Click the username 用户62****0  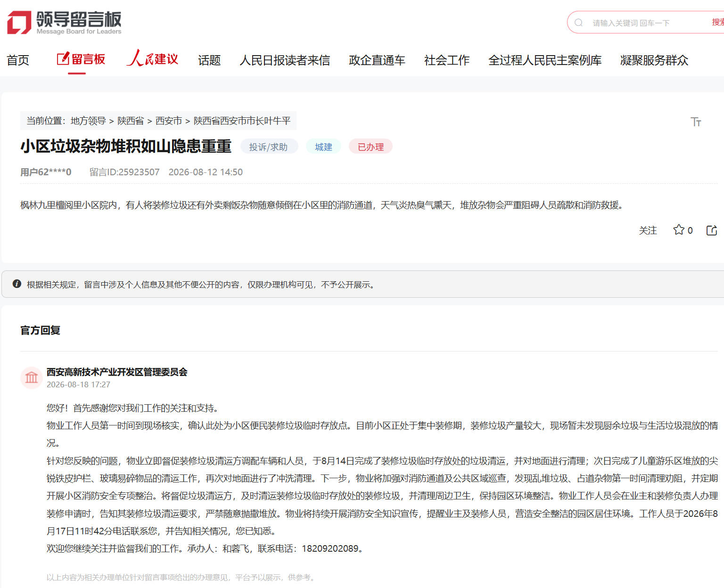[x=46, y=172]
